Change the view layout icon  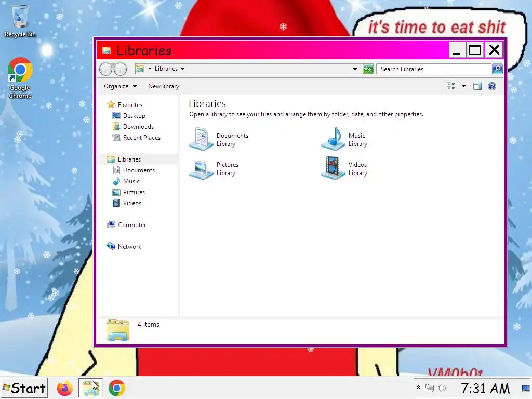451,86
